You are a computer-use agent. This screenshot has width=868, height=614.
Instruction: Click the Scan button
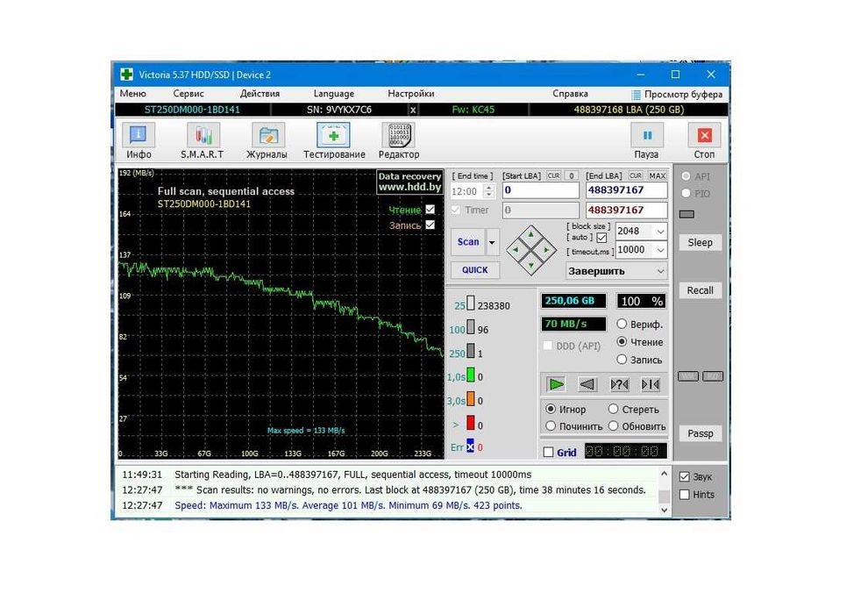point(468,242)
